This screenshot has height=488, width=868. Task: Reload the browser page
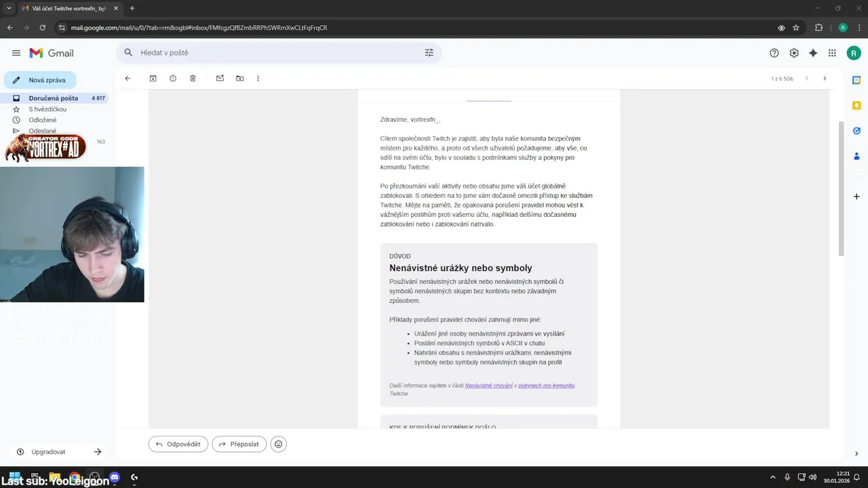(x=43, y=28)
